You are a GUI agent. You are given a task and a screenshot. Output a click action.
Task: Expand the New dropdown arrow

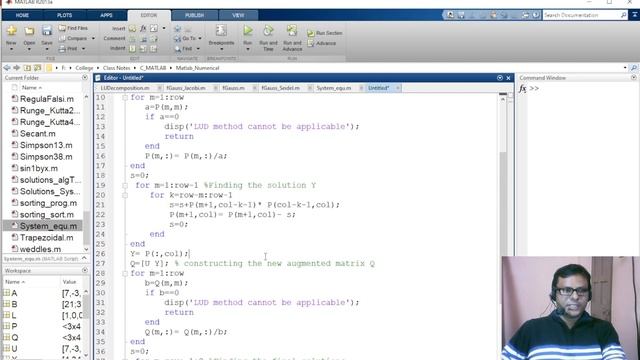(11, 49)
